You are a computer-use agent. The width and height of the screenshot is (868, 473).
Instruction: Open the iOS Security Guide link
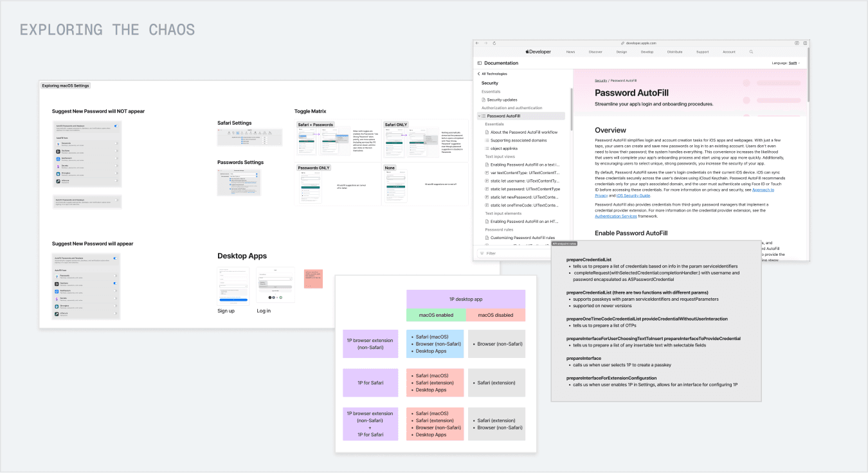(x=633, y=195)
